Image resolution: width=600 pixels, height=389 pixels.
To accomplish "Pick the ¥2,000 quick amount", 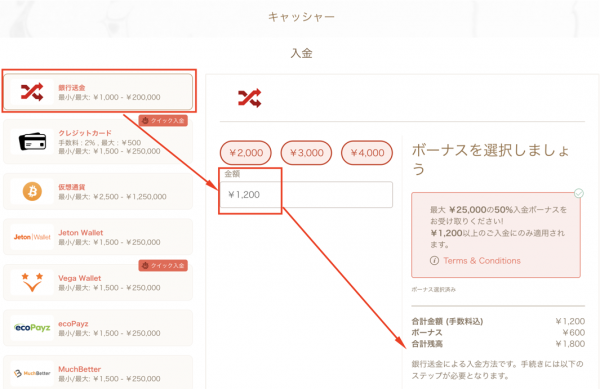I will click(x=246, y=153).
